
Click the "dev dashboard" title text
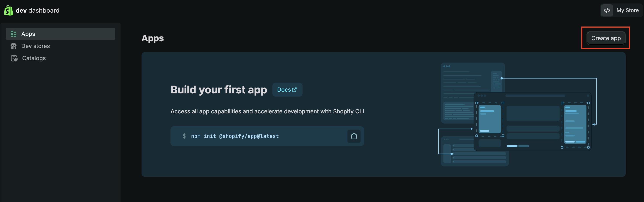click(37, 10)
